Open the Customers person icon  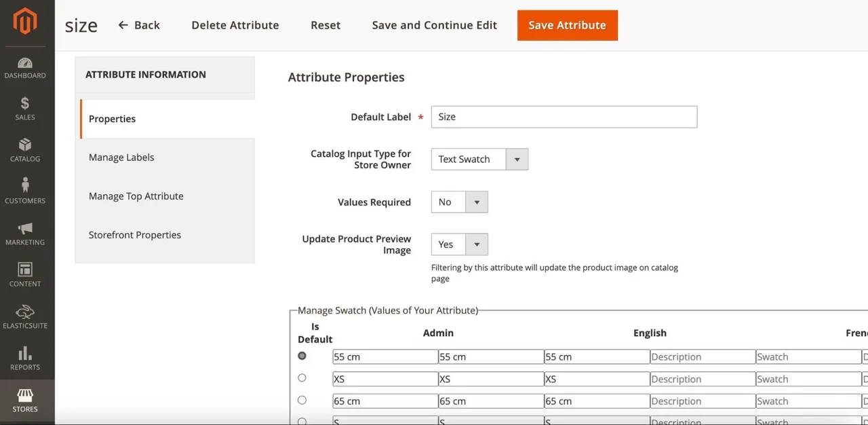pyautogui.click(x=25, y=185)
